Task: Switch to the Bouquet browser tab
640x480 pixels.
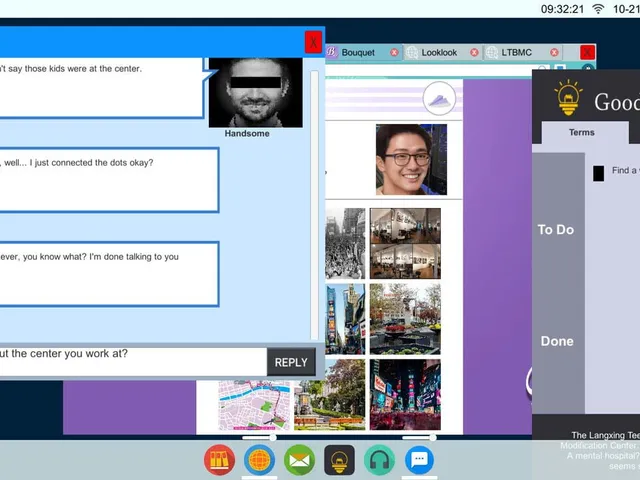Action: coord(358,52)
